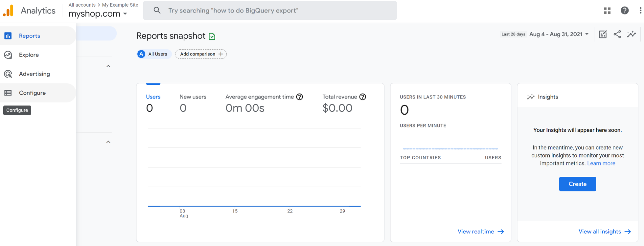Image resolution: width=644 pixels, height=246 pixels.
Task: Click the plus icon in Add comparison
Action: point(221,54)
